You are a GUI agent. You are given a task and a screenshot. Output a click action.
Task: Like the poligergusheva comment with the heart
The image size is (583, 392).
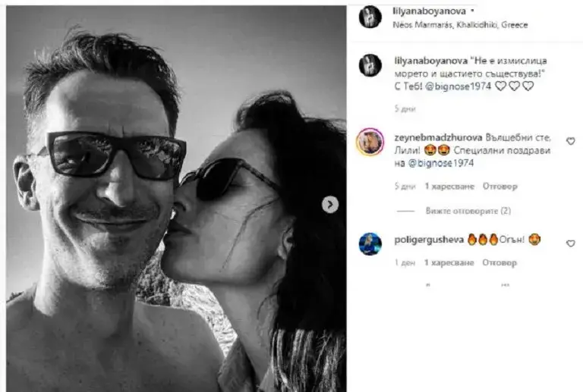click(x=570, y=243)
